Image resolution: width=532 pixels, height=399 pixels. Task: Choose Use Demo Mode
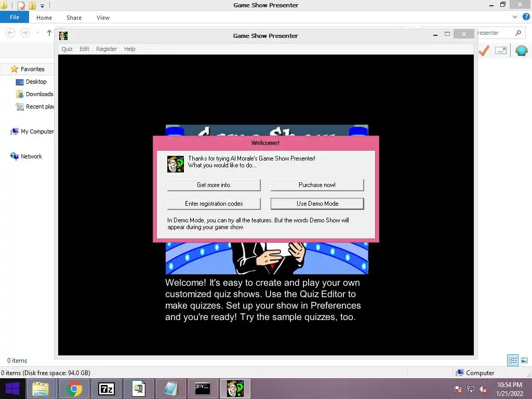click(317, 204)
